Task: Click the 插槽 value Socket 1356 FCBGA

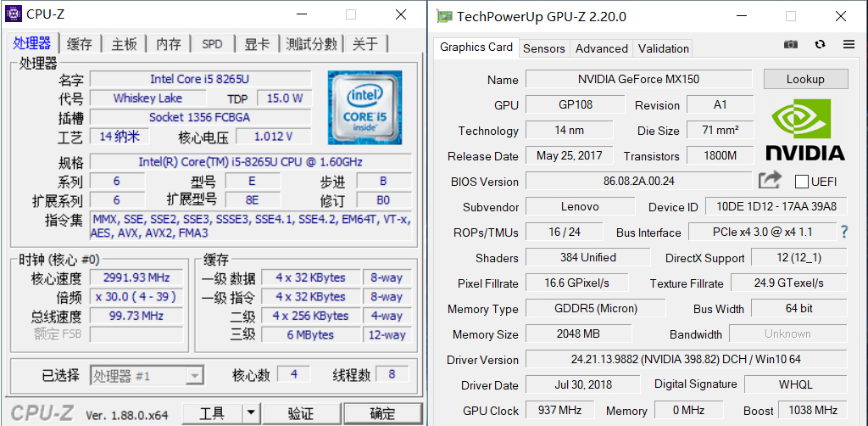Action: [x=201, y=117]
